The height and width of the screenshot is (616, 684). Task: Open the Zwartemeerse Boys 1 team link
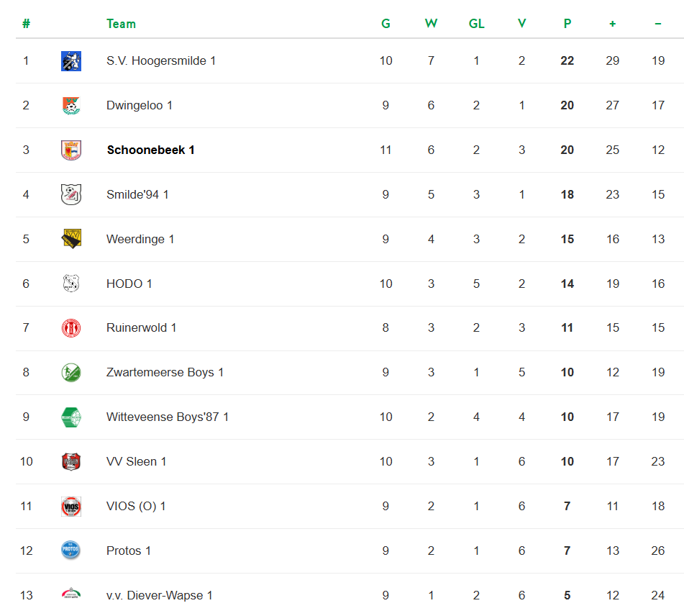(165, 373)
